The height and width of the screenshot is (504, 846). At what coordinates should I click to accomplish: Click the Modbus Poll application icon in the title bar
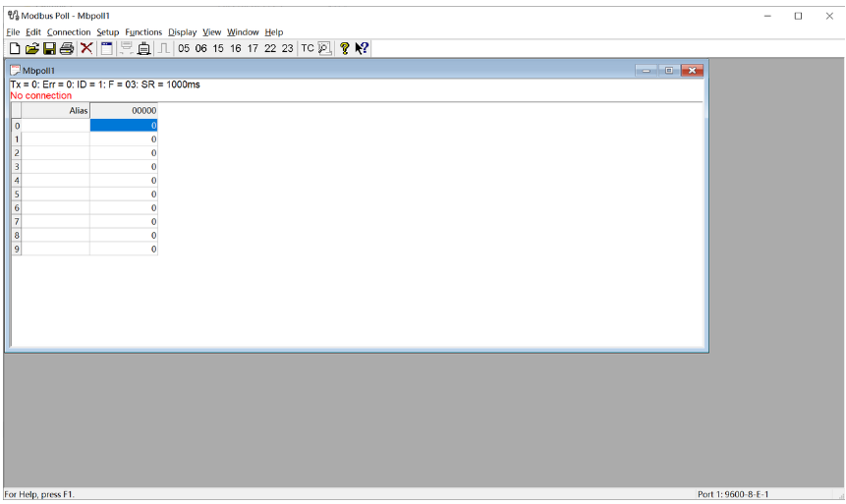tap(13, 16)
